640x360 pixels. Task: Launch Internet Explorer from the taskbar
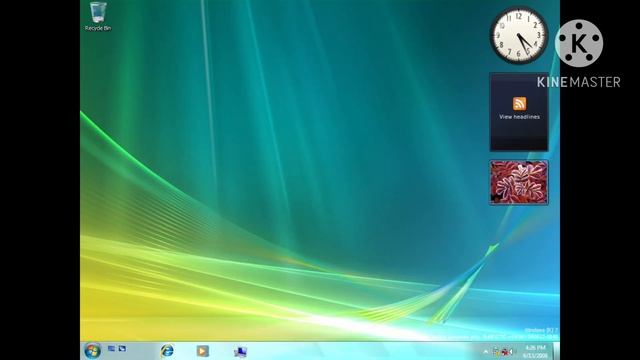click(167, 351)
